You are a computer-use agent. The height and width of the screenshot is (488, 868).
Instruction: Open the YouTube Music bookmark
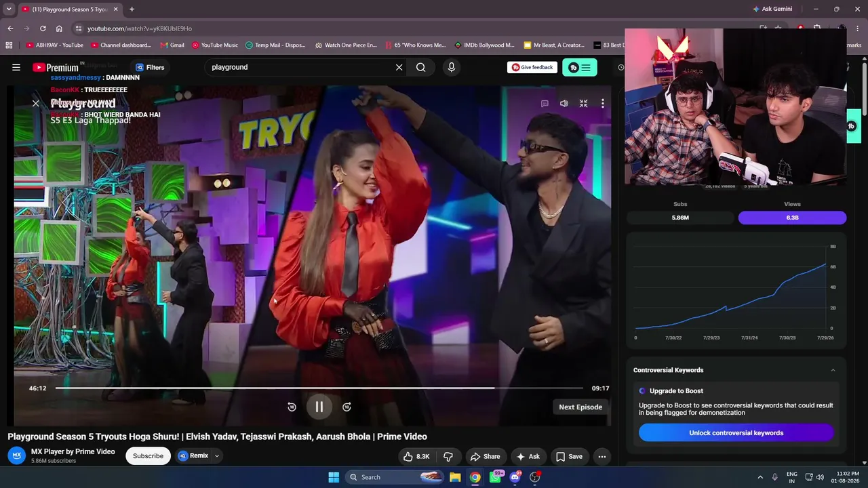214,45
